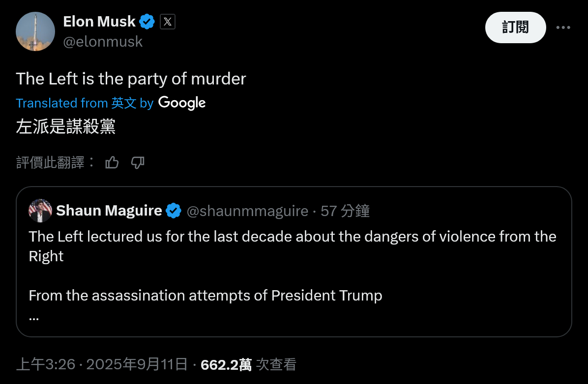588x384 pixels.
Task: Click the X affiliation badge next to Elon Musk
Action: click(168, 22)
